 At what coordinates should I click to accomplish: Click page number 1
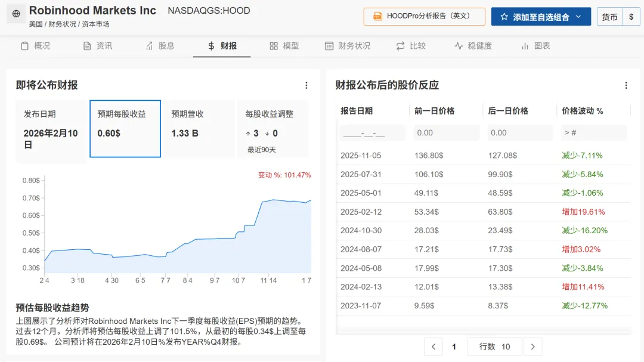[x=454, y=347]
